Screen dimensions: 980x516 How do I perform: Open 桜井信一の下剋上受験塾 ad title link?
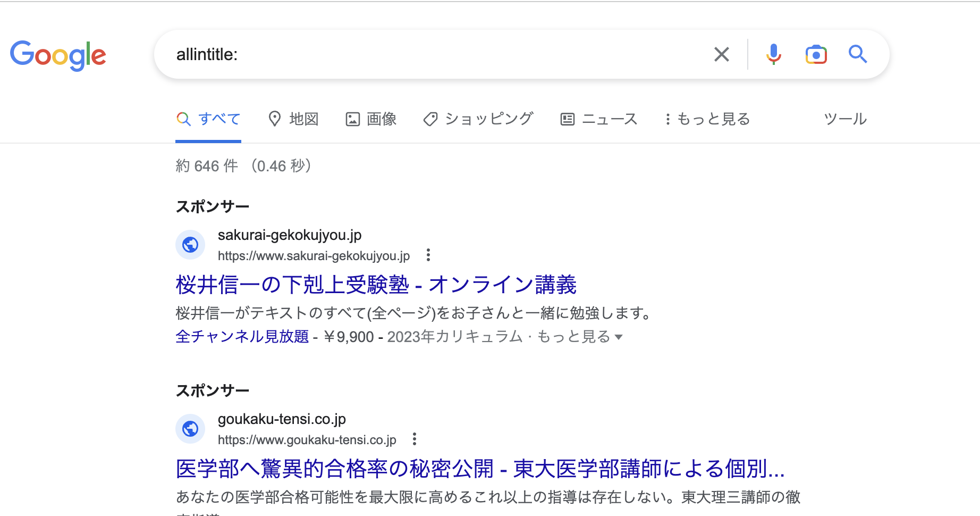pos(376,285)
